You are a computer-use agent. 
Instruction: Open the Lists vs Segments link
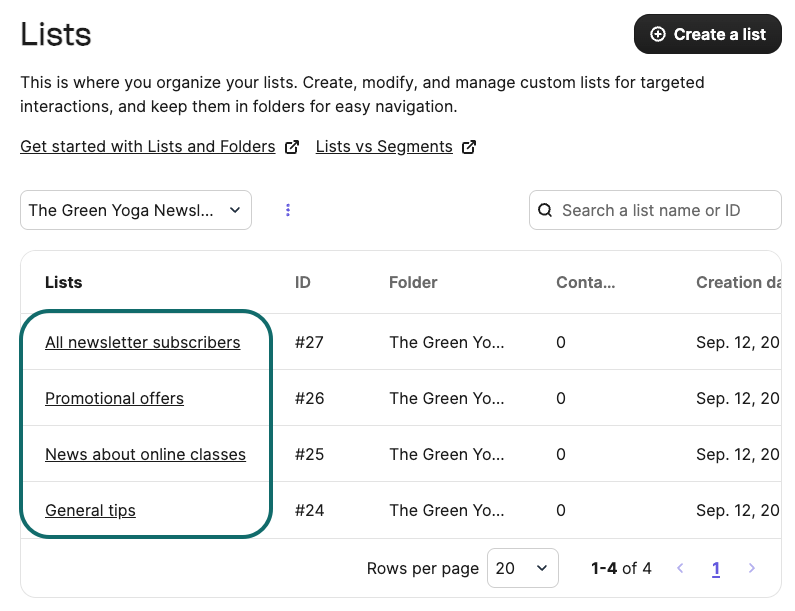point(384,147)
